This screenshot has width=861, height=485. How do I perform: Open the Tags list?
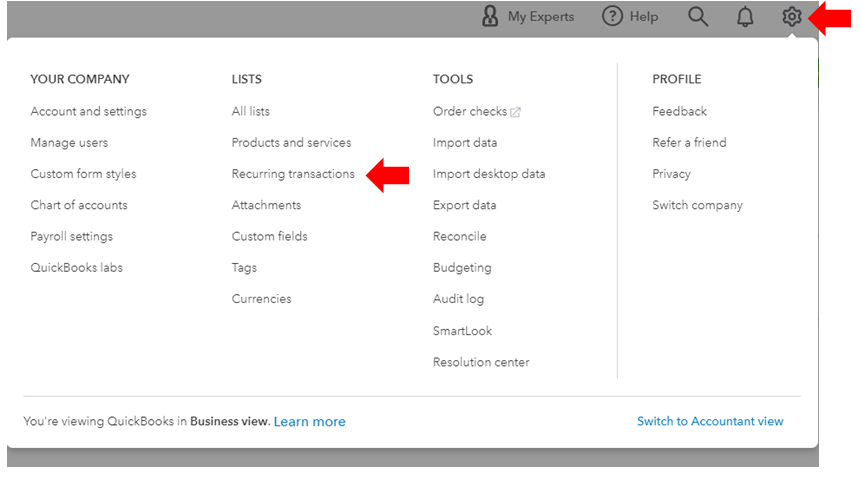pyautogui.click(x=244, y=268)
